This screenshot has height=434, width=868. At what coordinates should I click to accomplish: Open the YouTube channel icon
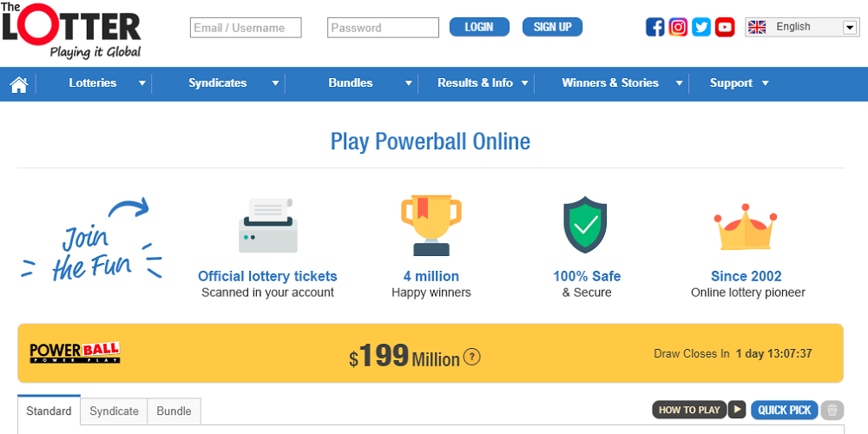[725, 27]
